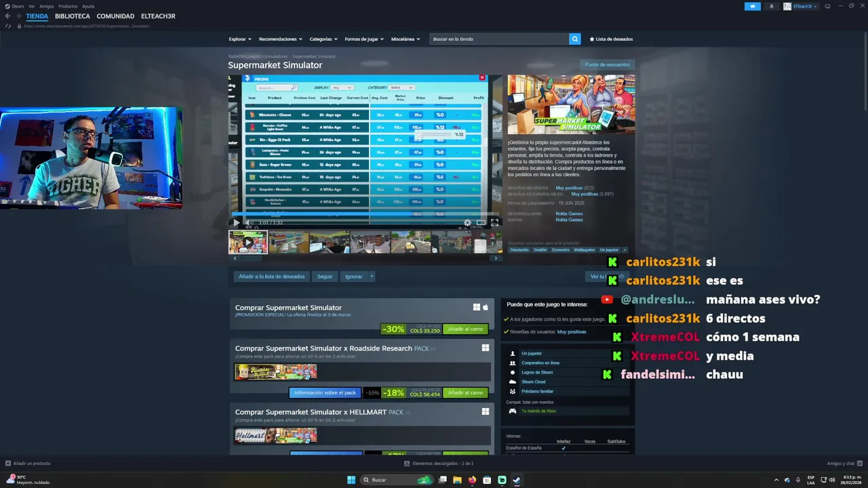868x488 pixels.
Task: Open the ELTEACH3R profile tab
Action: pyautogui.click(x=158, y=16)
